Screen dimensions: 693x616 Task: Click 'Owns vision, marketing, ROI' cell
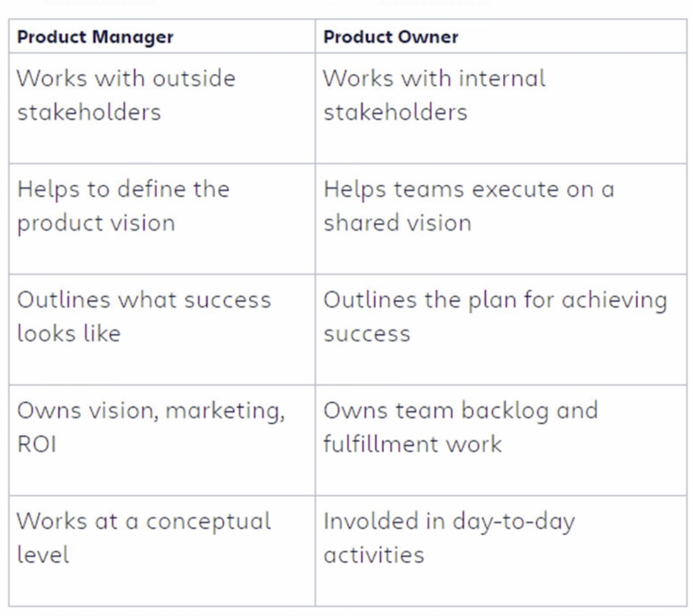coord(162,440)
